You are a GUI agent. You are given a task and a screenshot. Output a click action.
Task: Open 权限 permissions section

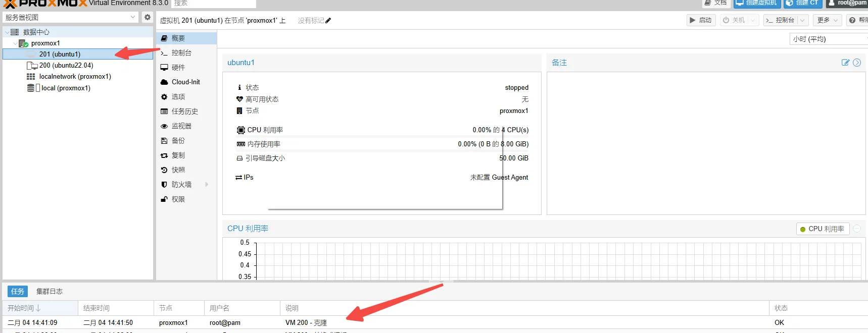click(186, 199)
